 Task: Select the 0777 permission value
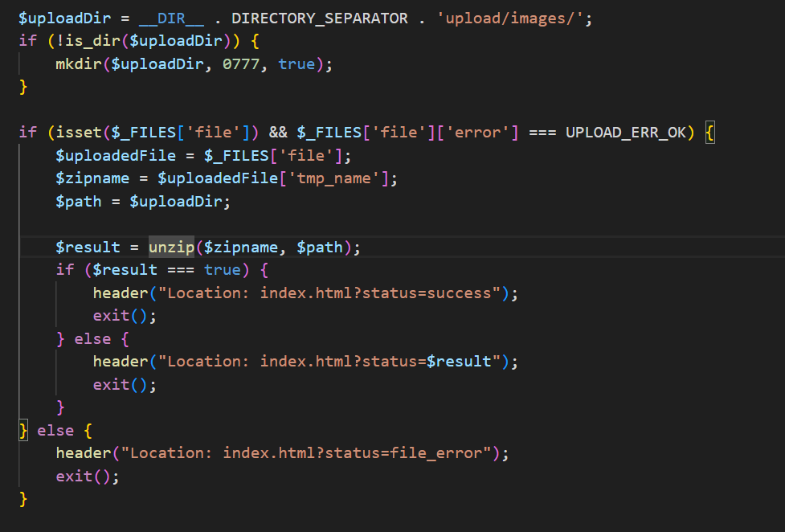241,64
